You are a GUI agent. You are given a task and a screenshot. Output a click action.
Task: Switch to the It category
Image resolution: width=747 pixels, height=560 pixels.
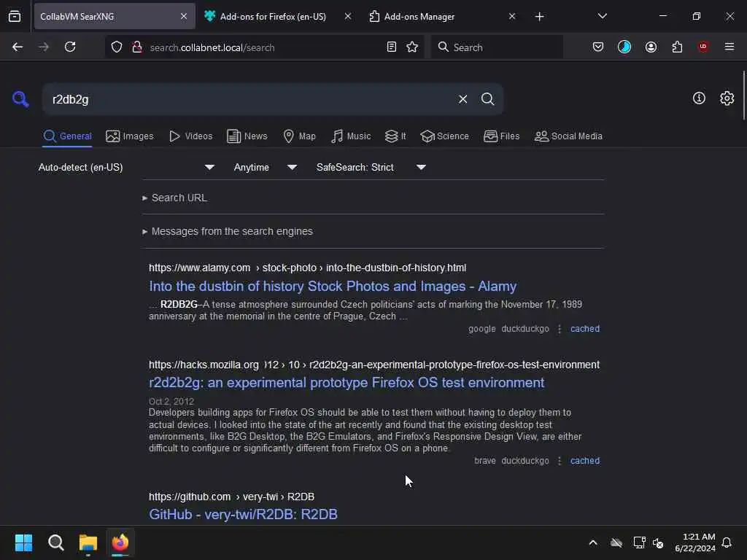[395, 136]
